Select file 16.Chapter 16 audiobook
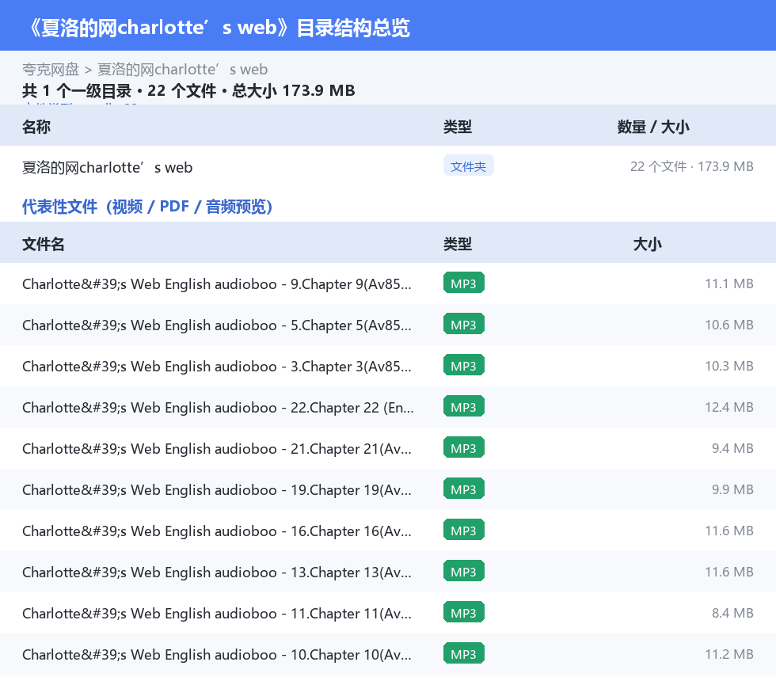 coord(217,531)
